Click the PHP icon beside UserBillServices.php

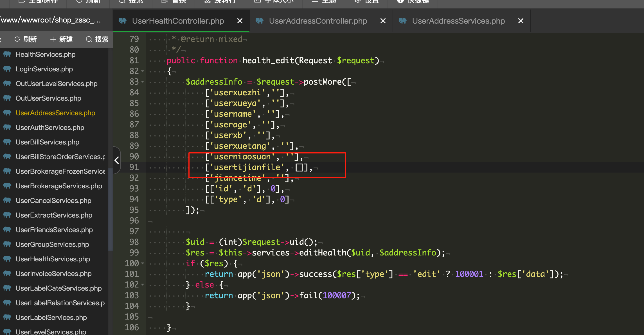click(7, 142)
